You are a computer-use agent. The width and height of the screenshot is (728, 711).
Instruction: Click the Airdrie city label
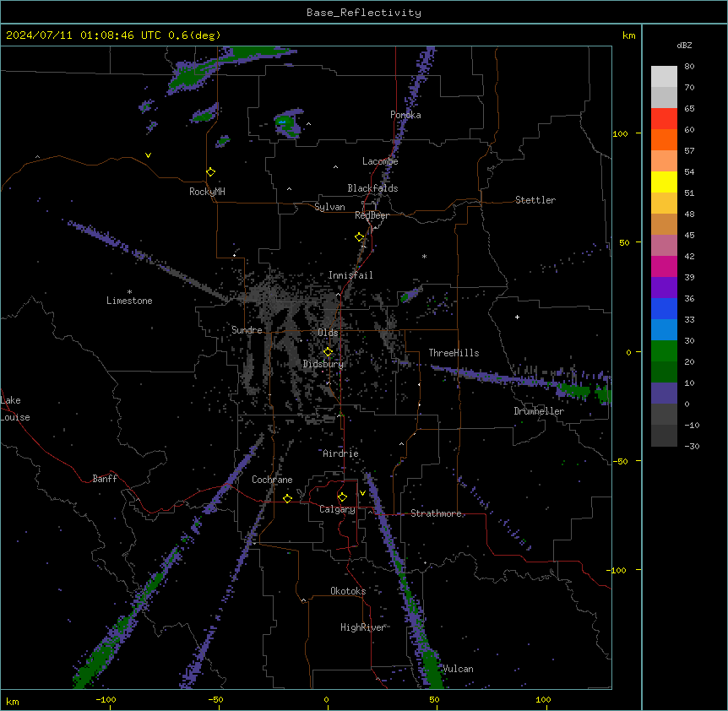(x=341, y=453)
